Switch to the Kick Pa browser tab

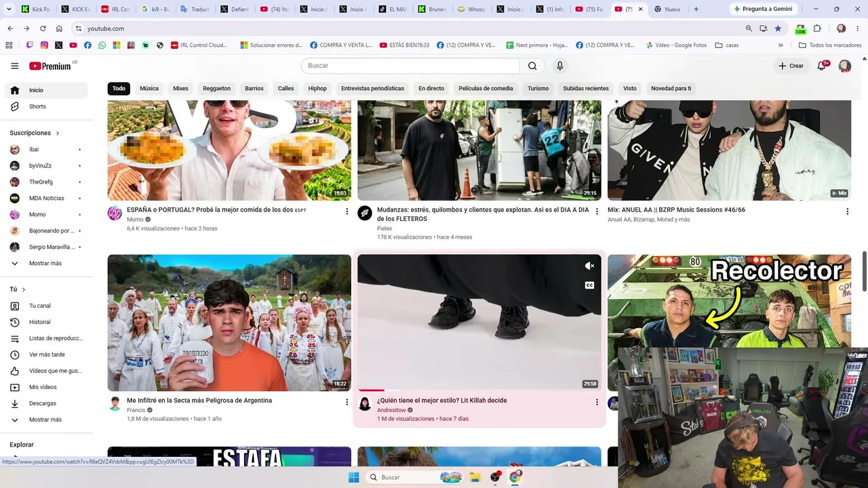(x=36, y=9)
